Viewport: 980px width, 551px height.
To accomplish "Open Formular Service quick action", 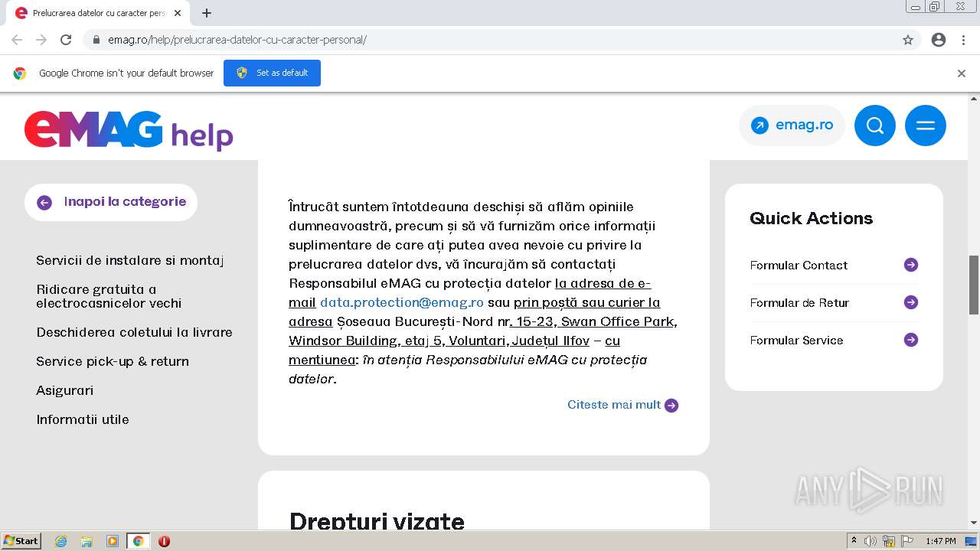I will [796, 340].
